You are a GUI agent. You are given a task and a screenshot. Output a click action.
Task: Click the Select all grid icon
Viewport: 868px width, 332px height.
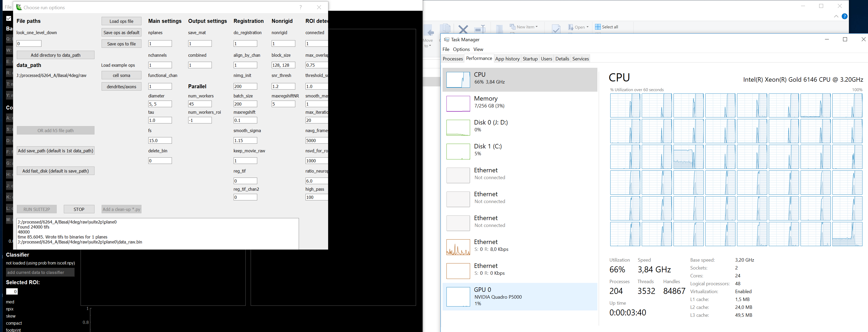click(598, 27)
